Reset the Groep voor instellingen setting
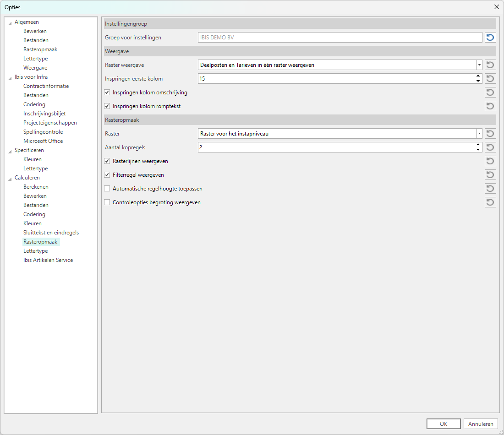Viewport: 504px width, 435px height. click(x=490, y=38)
